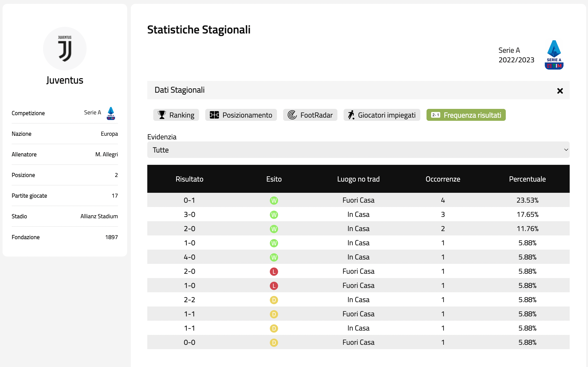Image resolution: width=588 pixels, height=367 pixels.
Task: Click the Juventus team name heading
Action: (65, 80)
